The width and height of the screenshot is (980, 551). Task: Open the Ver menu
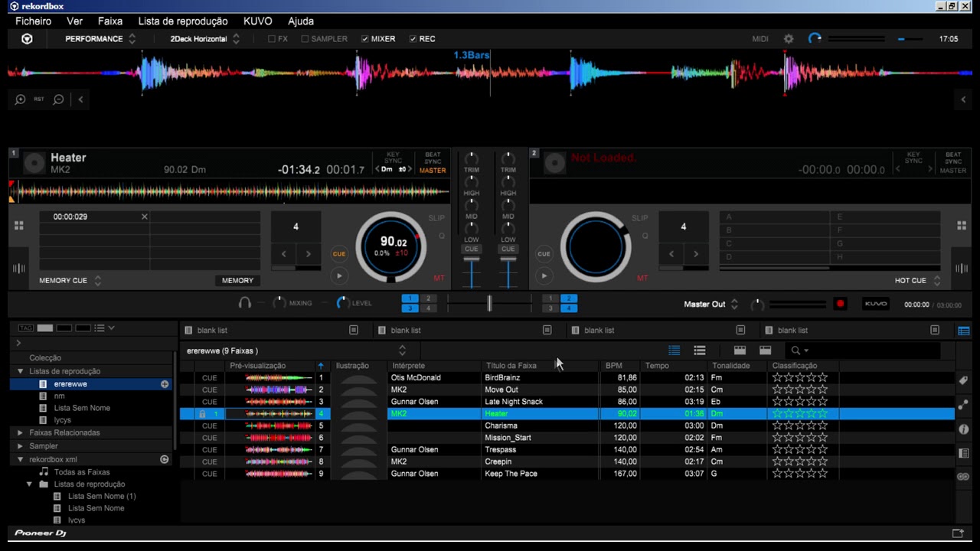pyautogui.click(x=74, y=21)
